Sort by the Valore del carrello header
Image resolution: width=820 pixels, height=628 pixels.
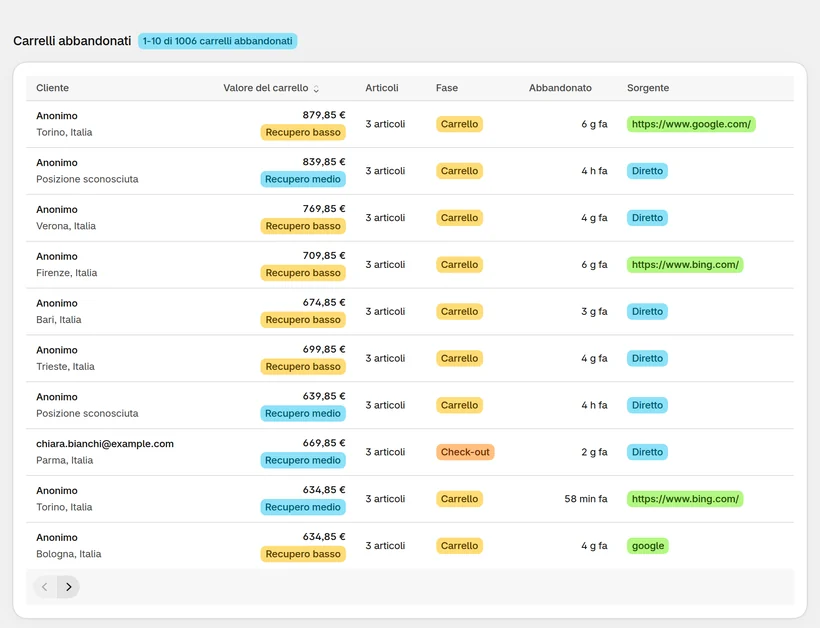tap(266, 88)
